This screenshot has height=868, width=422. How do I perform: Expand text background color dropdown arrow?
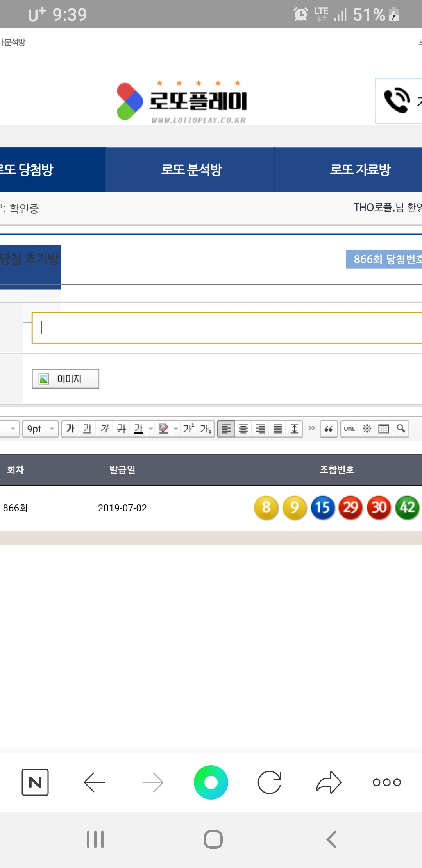pyautogui.click(x=176, y=429)
